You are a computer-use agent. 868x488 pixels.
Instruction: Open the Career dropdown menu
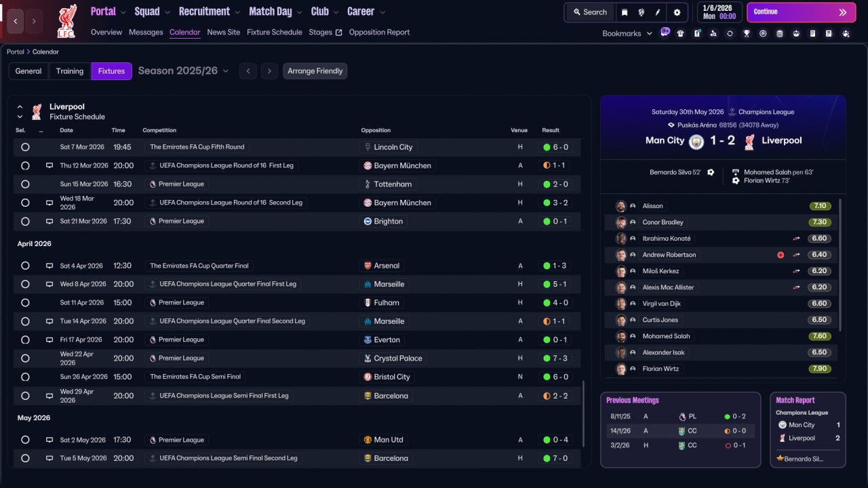(x=366, y=12)
